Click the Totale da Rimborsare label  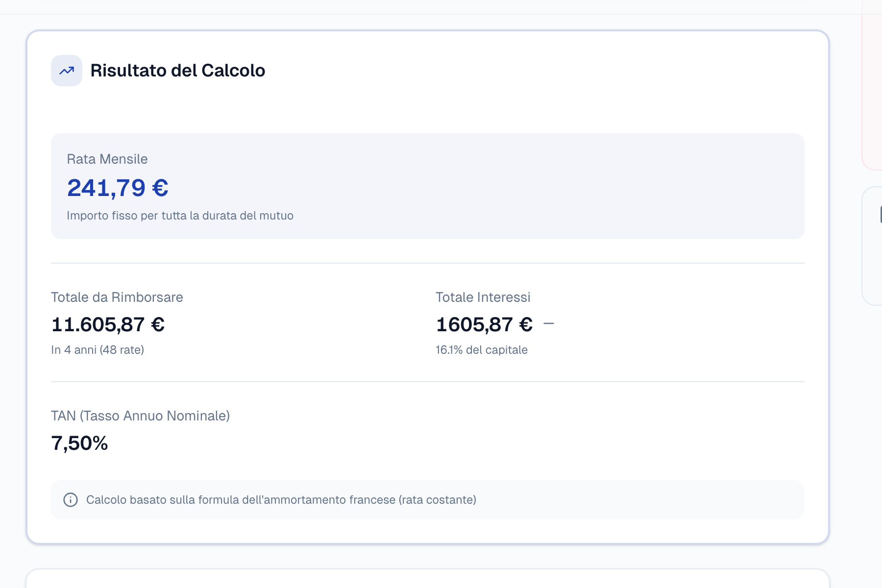click(117, 297)
